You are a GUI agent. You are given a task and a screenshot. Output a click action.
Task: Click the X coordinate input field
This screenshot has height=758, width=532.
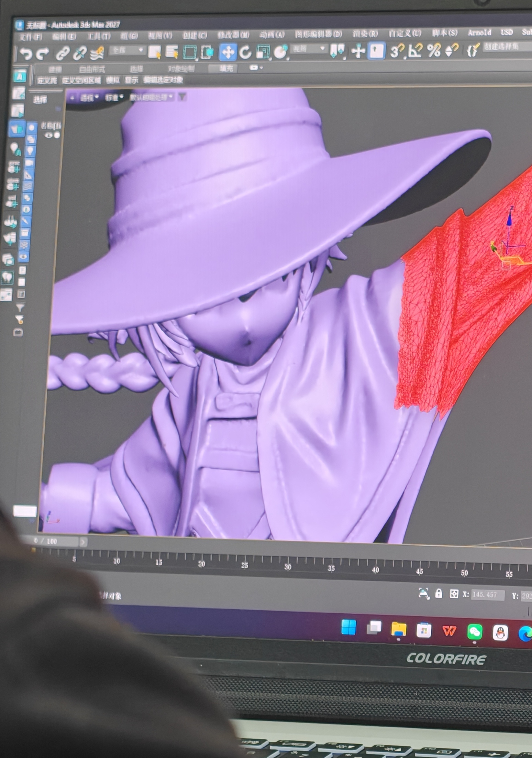[488, 595]
